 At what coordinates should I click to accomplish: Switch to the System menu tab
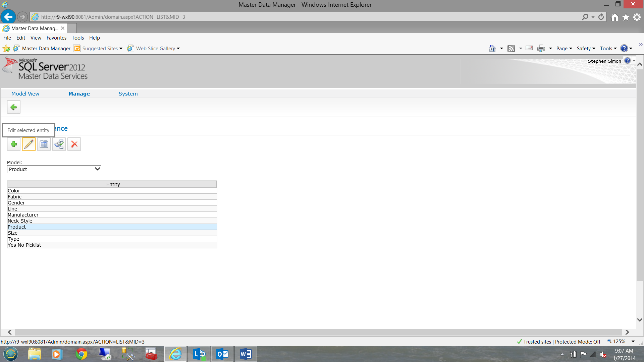click(x=128, y=94)
